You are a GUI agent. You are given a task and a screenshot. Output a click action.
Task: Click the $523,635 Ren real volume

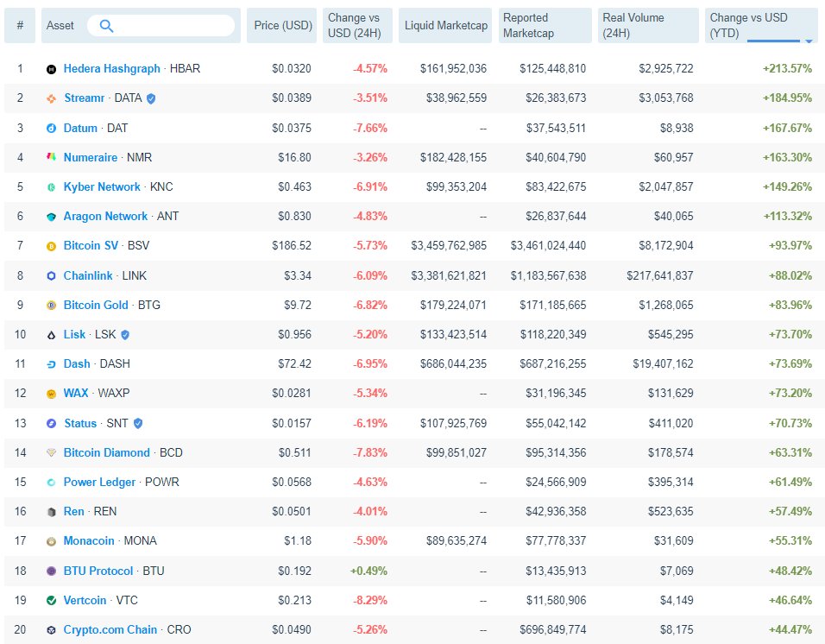tap(671, 511)
